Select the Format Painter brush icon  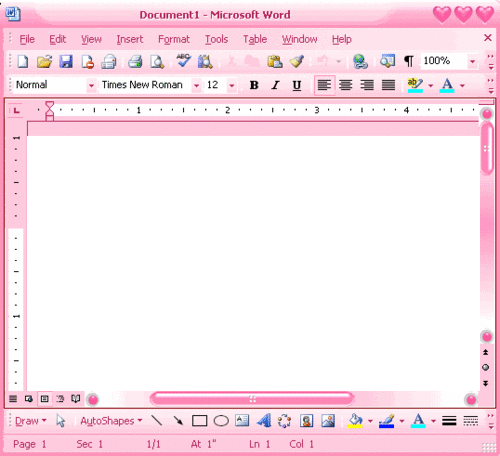point(297,61)
